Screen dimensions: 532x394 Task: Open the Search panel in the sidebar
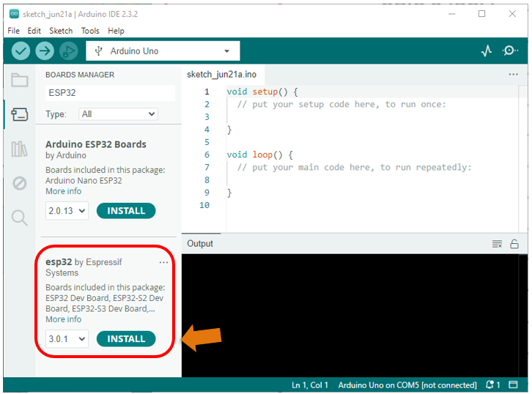19,218
